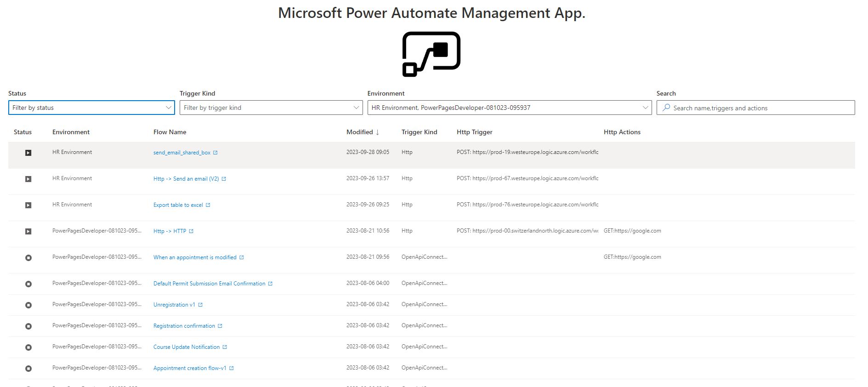Sort by the Http Actions column header
The width and height of the screenshot is (868, 387).
622,132
